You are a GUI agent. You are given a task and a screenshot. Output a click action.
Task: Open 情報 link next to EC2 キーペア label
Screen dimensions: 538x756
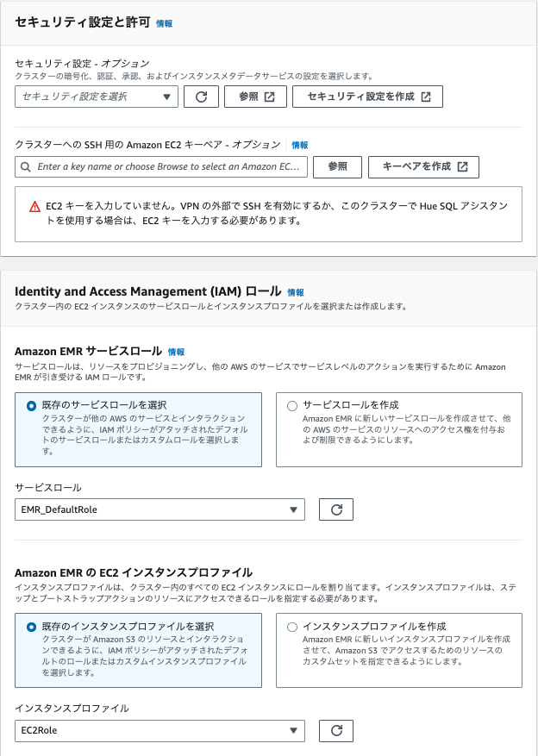point(300,145)
